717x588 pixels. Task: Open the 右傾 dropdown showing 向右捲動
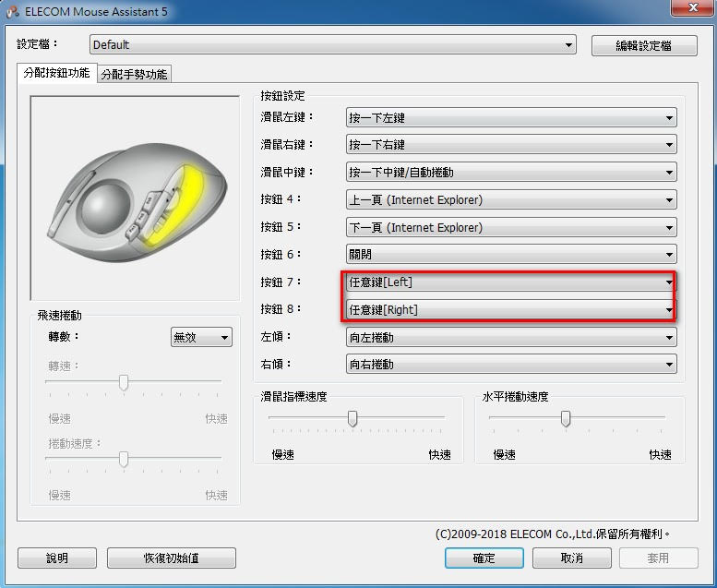[511, 365]
